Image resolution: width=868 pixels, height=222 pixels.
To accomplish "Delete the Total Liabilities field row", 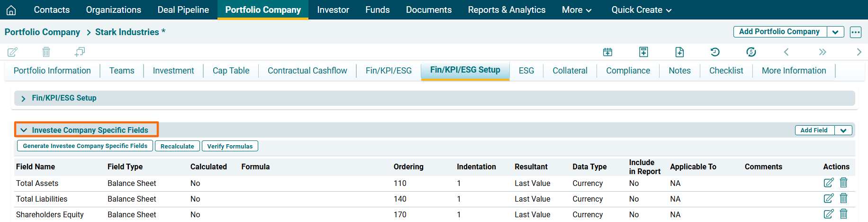I will pos(843,198).
